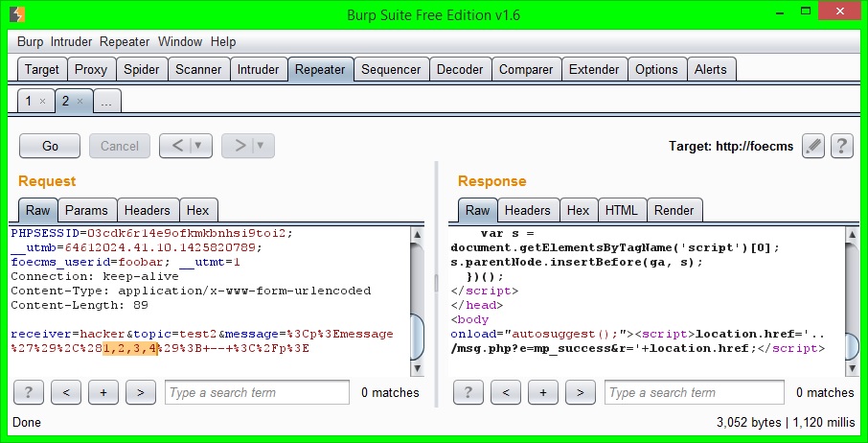Select the response Hex tab
Viewport: 868px width, 443px height.
[x=579, y=210]
